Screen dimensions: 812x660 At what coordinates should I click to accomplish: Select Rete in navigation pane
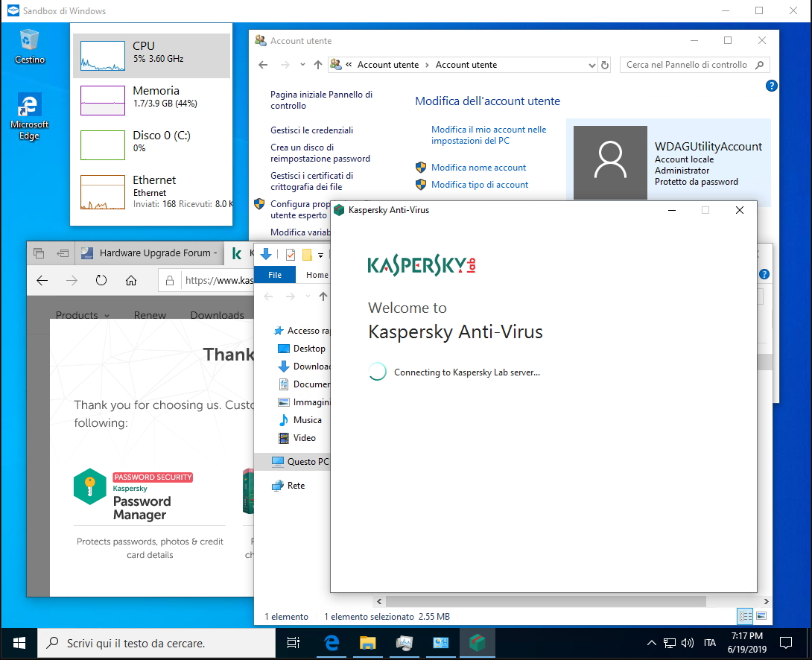(289, 486)
